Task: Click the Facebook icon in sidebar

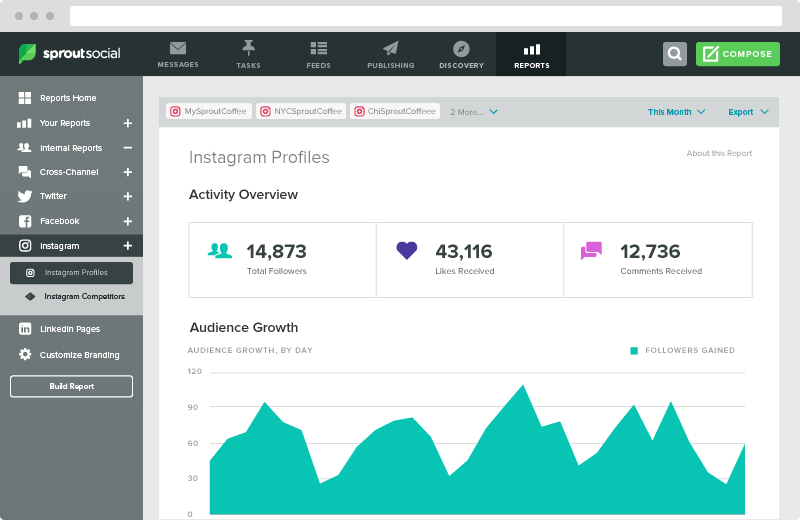Action: (24, 221)
